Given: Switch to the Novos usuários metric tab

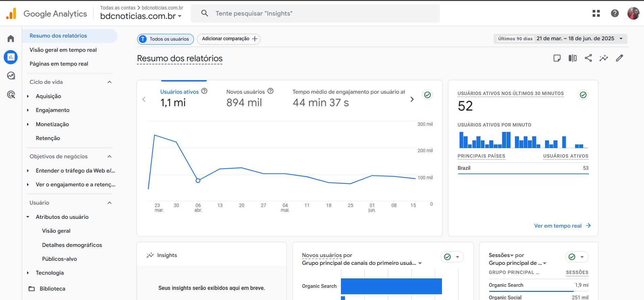Looking at the screenshot, I should 245,92.
